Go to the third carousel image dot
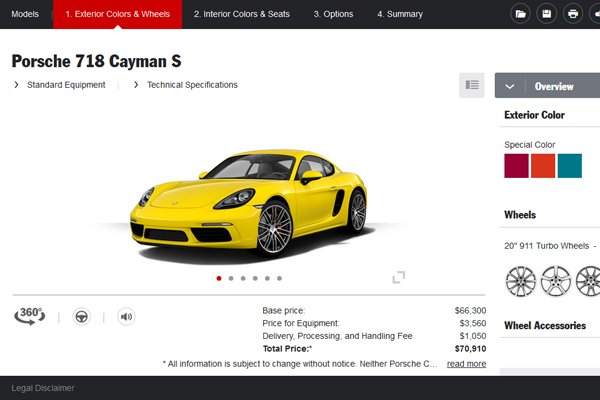The width and height of the screenshot is (600, 400). 243,278
